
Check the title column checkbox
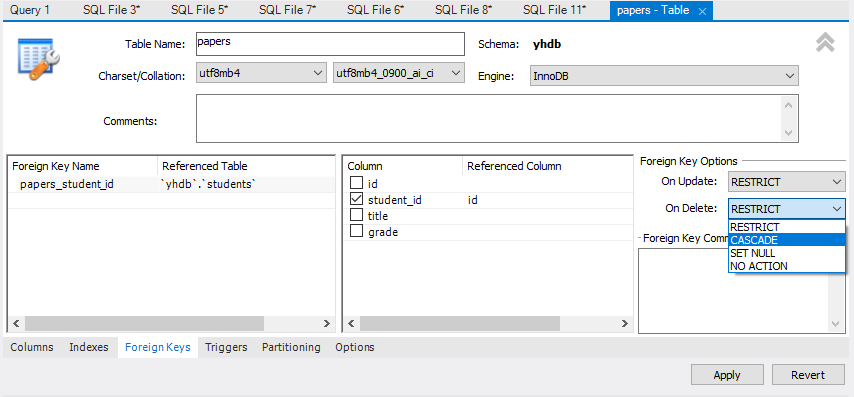click(x=356, y=215)
